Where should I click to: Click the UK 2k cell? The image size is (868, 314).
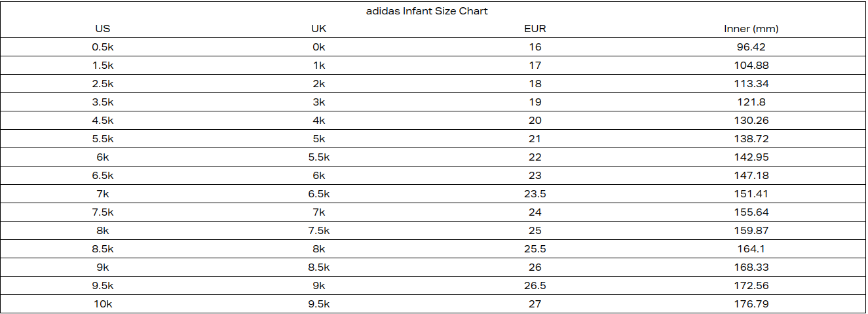[x=319, y=84]
